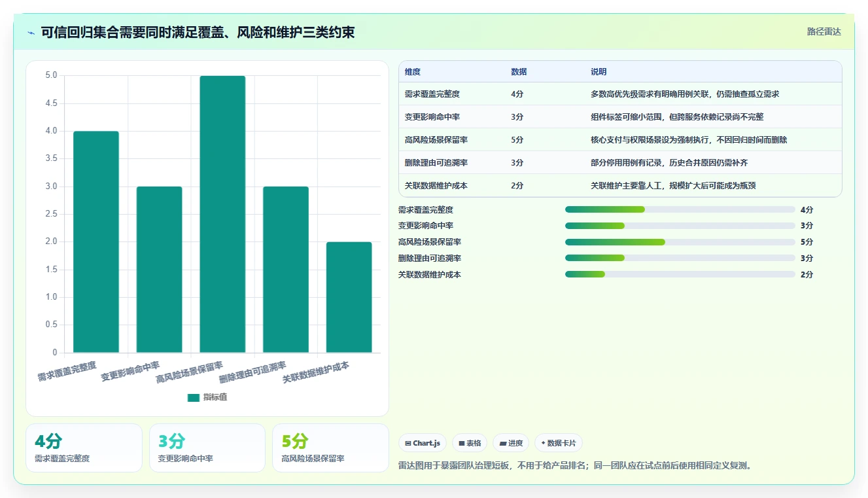Click x-axis label 需求覆盖完整度
This screenshot has width=868, height=498.
point(67,371)
